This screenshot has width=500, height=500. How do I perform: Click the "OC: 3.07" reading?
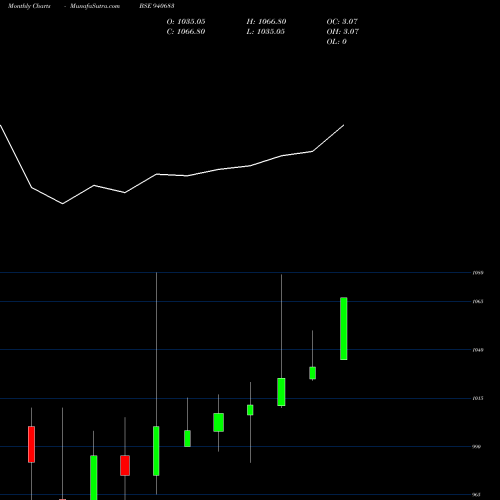click(342, 22)
